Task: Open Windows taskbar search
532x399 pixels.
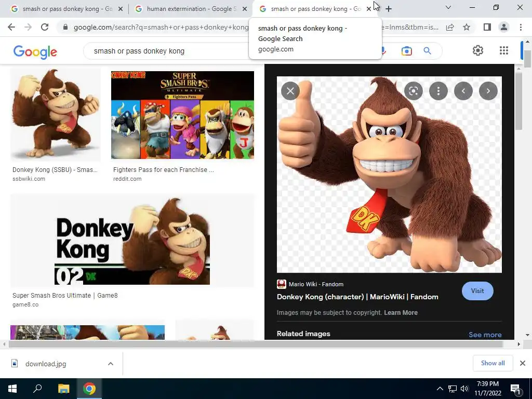Action: [37, 389]
